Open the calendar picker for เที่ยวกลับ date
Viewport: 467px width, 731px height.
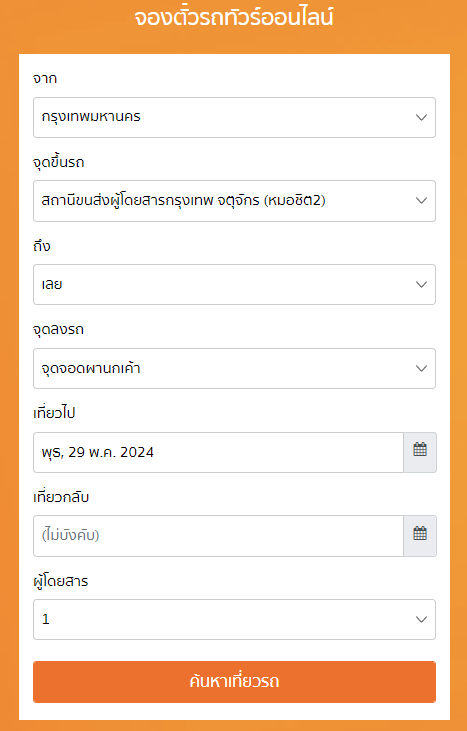(x=420, y=535)
